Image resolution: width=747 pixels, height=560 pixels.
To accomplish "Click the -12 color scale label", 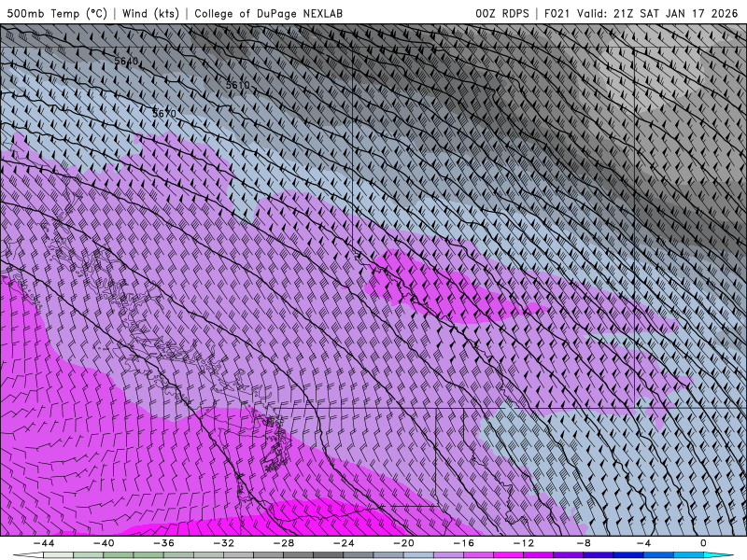I will (x=524, y=543).
